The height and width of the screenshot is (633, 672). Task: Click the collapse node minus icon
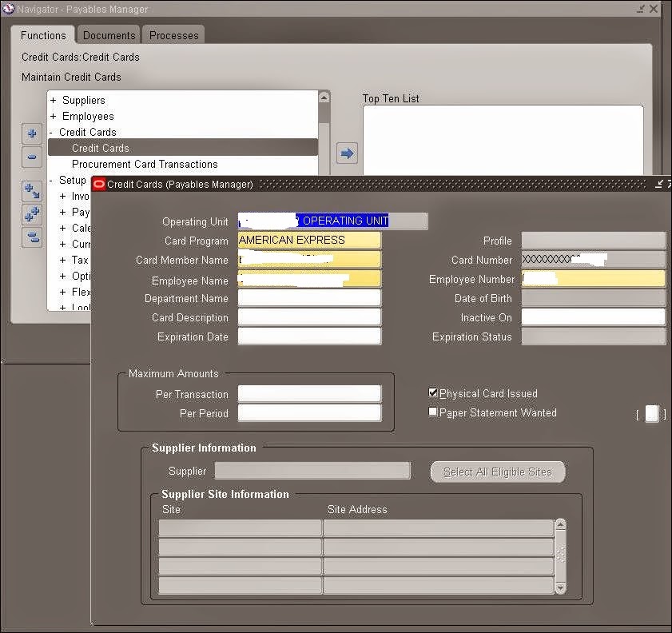click(31, 157)
